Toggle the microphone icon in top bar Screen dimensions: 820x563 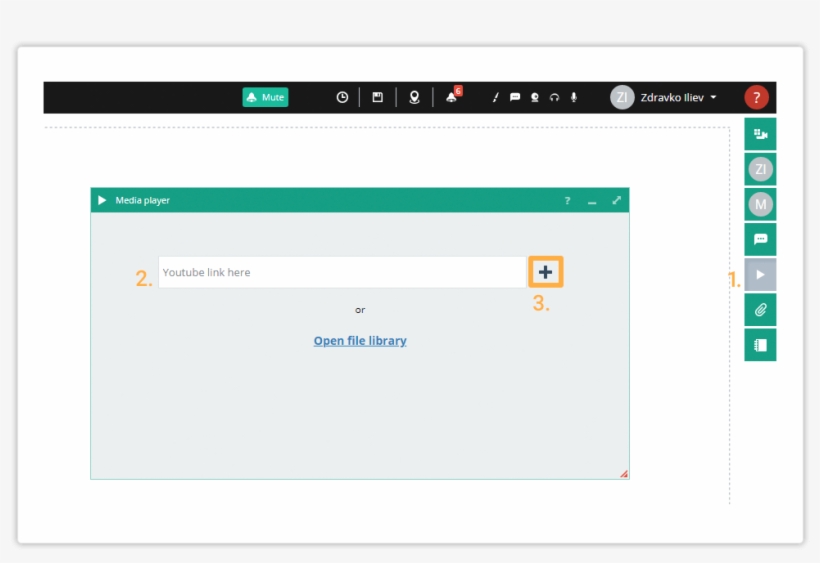[574, 98]
